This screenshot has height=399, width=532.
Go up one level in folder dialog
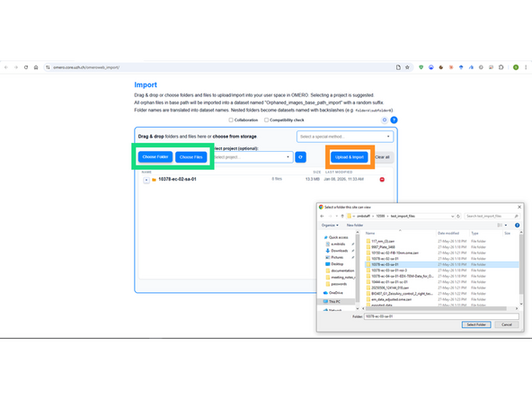coord(342,216)
